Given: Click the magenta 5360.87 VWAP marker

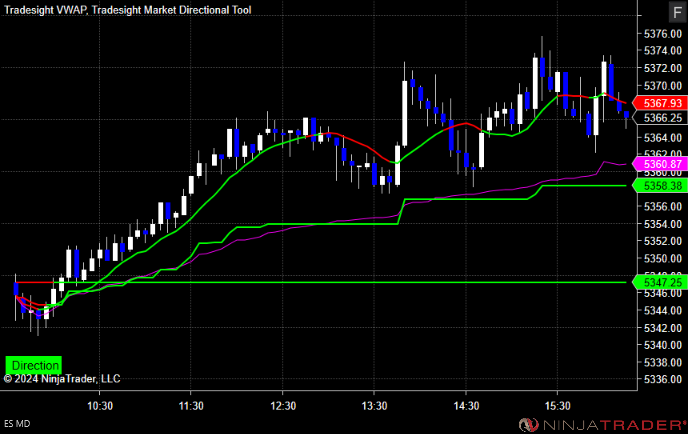Looking at the screenshot, I should [660, 164].
